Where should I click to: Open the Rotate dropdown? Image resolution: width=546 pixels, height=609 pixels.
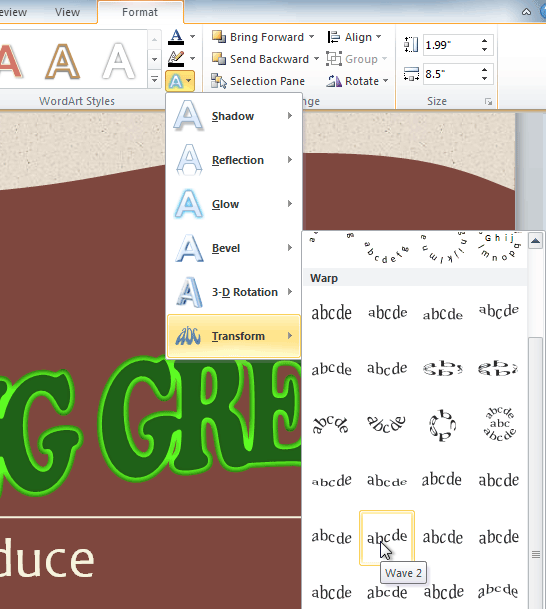click(357, 81)
